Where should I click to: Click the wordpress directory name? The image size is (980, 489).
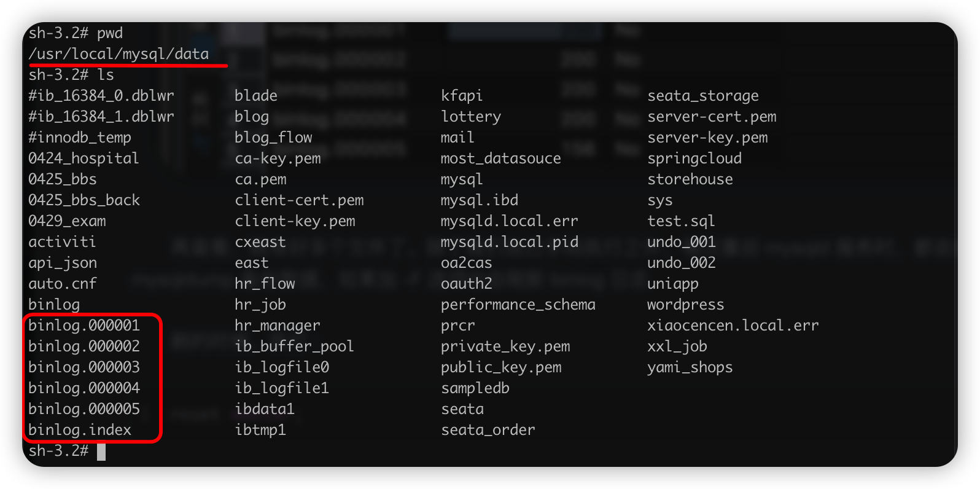(685, 305)
